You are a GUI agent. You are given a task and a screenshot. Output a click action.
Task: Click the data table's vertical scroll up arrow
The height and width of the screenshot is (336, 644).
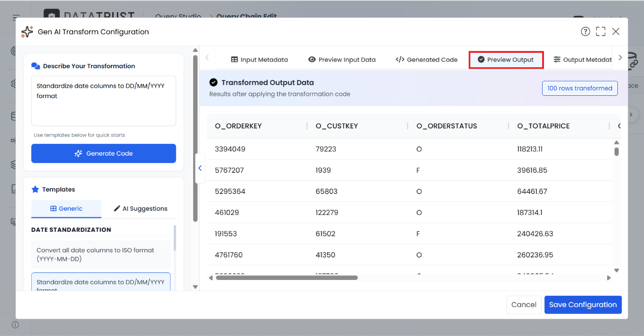click(616, 143)
